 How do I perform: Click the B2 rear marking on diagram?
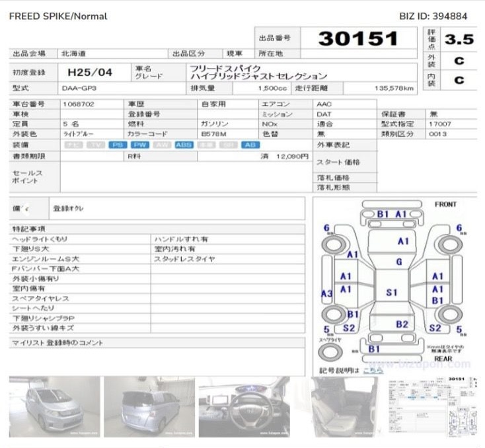click(x=402, y=324)
